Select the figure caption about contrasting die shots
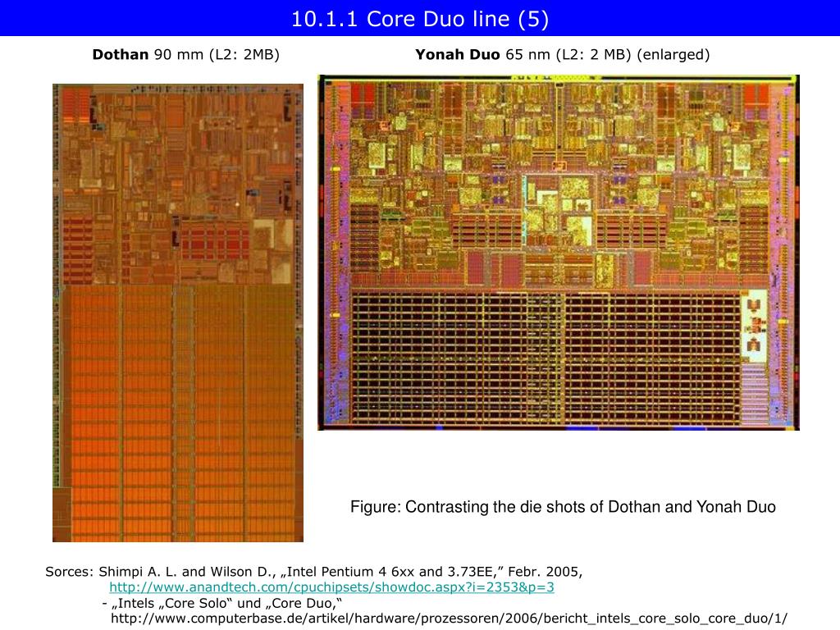Image resolution: width=840 pixels, height=630 pixels. [563, 507]
